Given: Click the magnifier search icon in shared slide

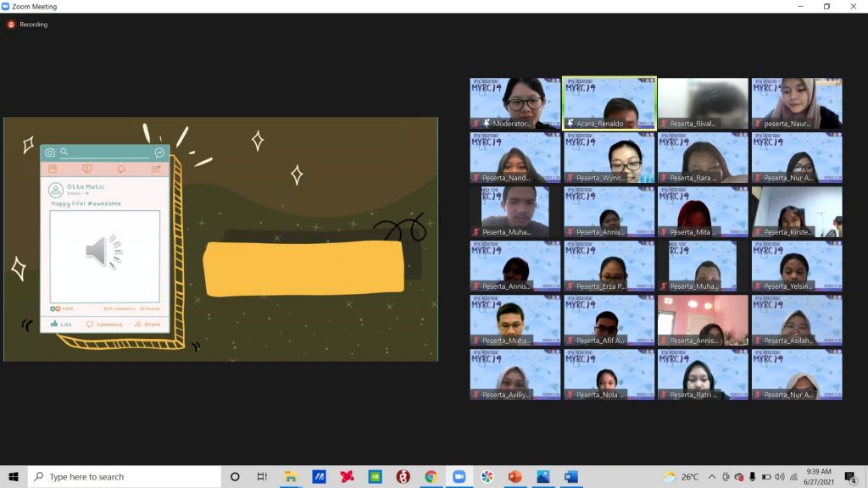Looking at the screenshot, I should click(64, 152).
